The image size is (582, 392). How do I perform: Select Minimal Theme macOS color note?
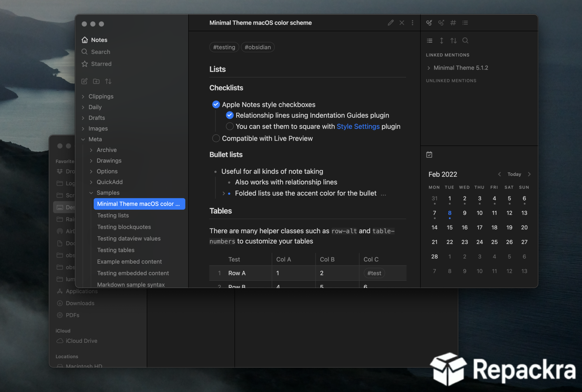pyautogui.click(x=139, y=204)
